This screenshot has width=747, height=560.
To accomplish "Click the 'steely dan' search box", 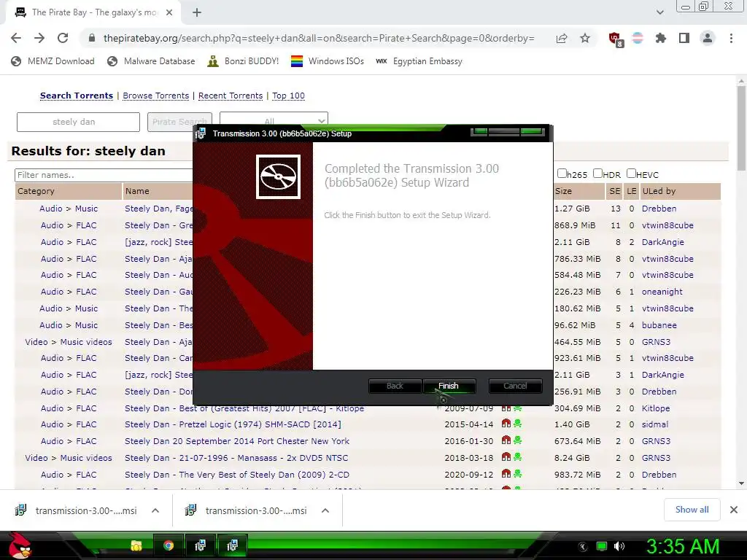I will tap(78, 122).
